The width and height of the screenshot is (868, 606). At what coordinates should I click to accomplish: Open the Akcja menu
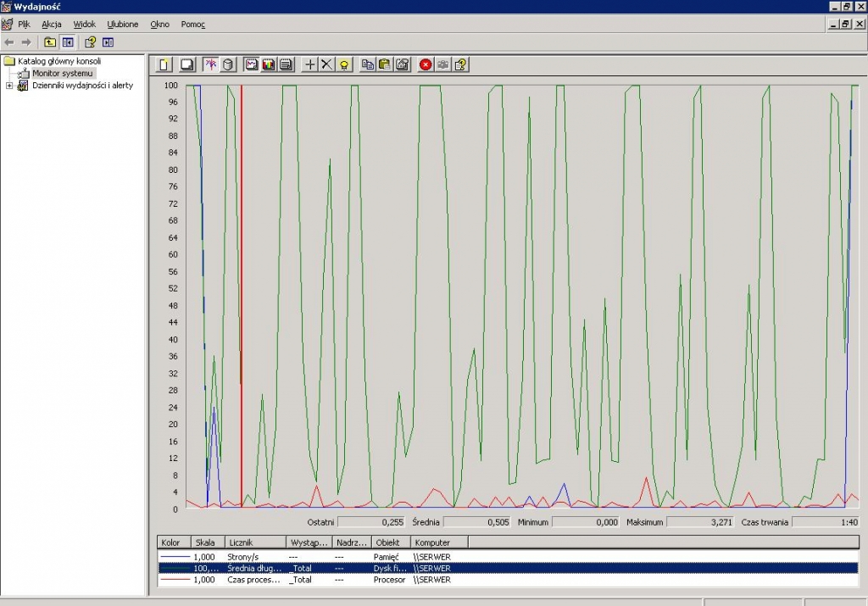[52, 25]
